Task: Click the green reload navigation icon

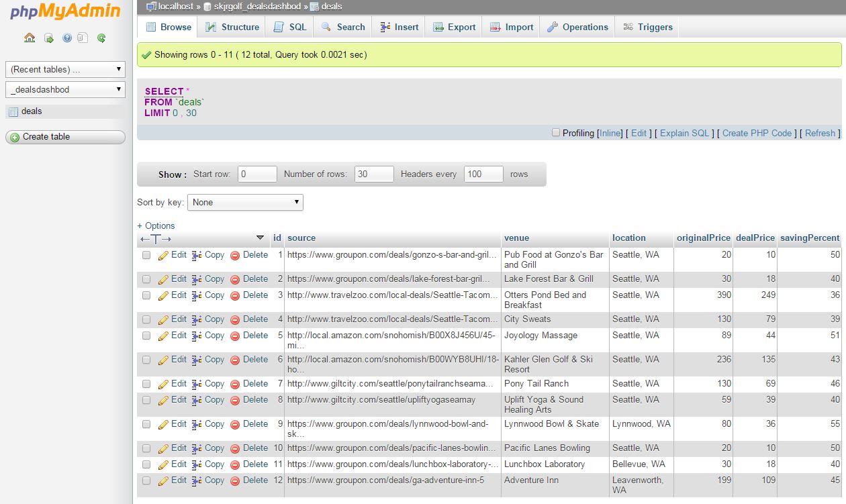Action: click(101, 38)
